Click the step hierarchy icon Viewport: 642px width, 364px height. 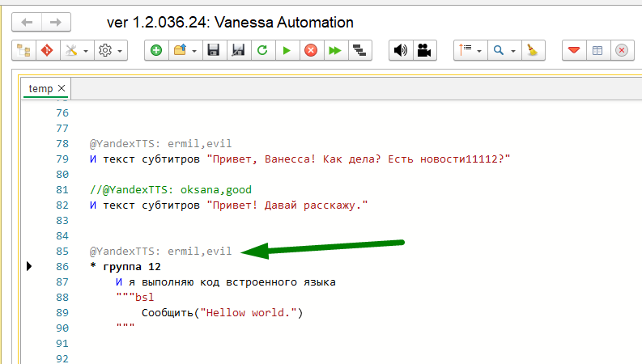(359, 50)
